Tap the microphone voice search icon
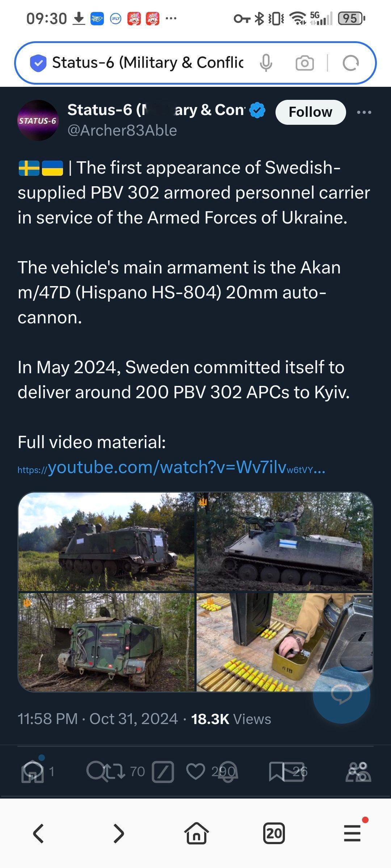The height and width of the screenshot is (868, 391). [266, 63]
